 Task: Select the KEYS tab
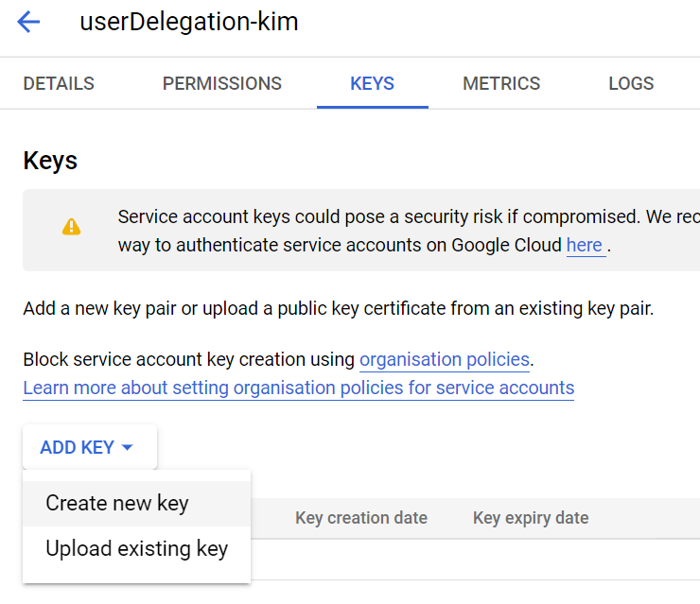pyautogui.click(x=373, y=83)
